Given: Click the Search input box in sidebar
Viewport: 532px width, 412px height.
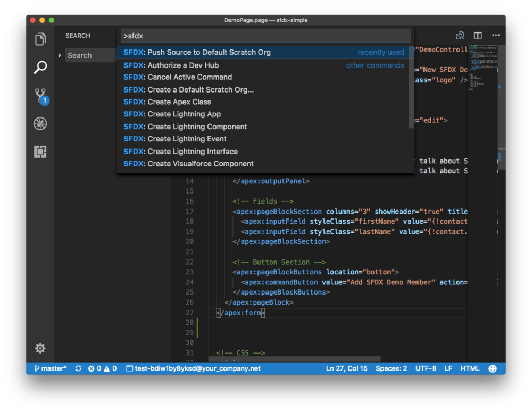Looking at the screenshot, I should pyautogui.click(x=90, y=55).
